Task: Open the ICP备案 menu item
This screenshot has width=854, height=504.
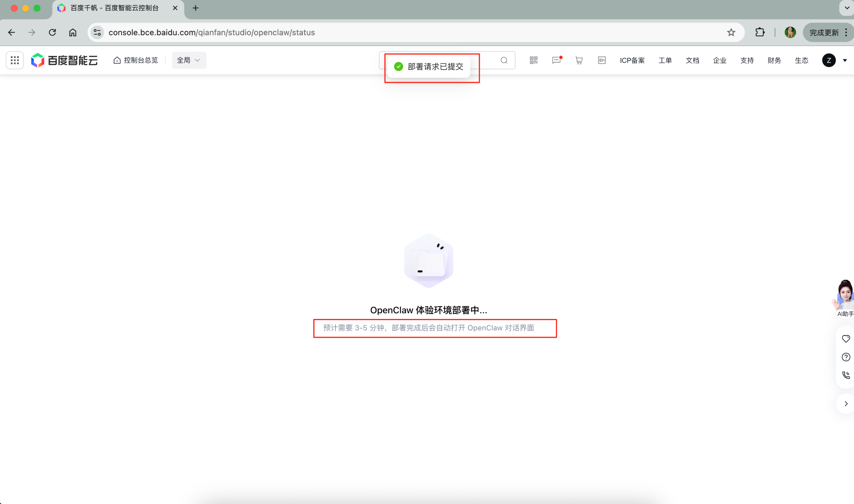Action: [632, 61]
